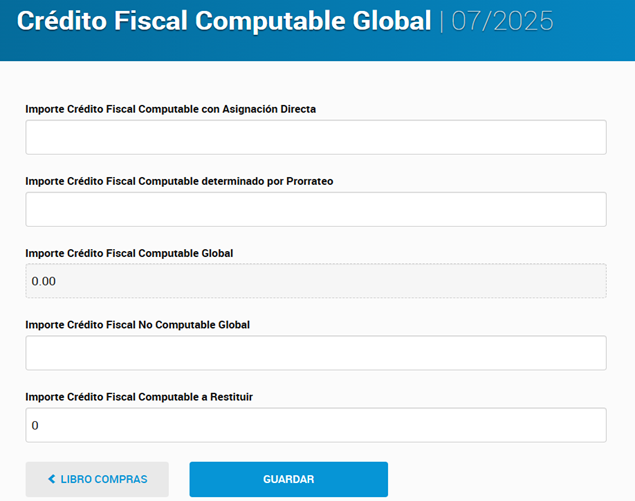Click the 'Computable a Restituir' field label
This screenshot has width=635, height=501.
click(139, 397)
